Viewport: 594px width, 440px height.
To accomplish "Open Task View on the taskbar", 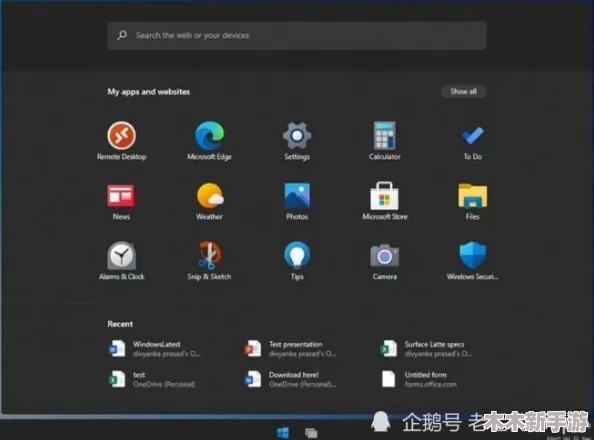I will coord(311,432).
